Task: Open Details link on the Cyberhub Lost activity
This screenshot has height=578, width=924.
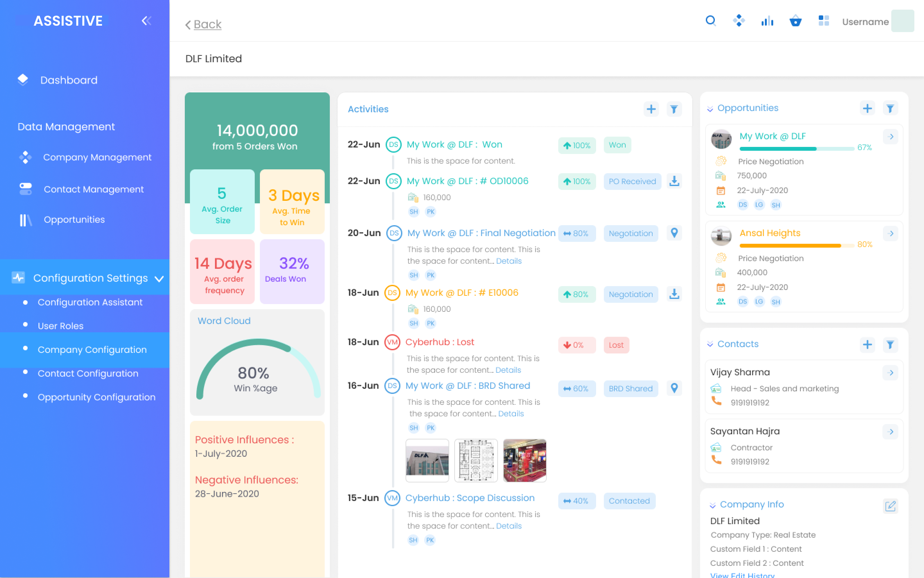Action: (x=508, y=370)
